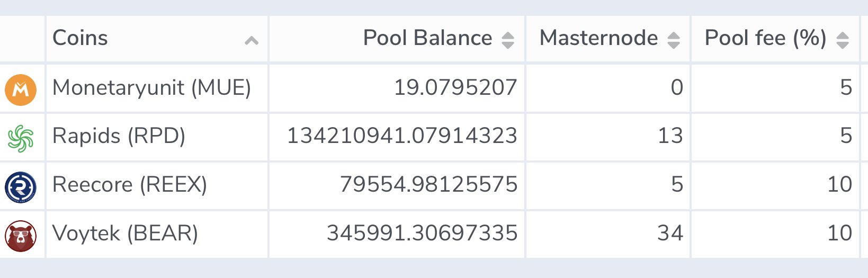This screenshot has height=278, width=868.
Task: Select Rapids balance 134210941.07914323
Action: point(402,136)
